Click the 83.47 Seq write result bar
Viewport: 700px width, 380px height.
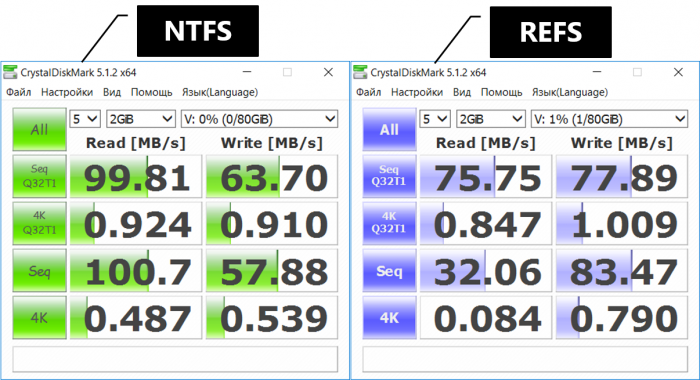[621, 271]
